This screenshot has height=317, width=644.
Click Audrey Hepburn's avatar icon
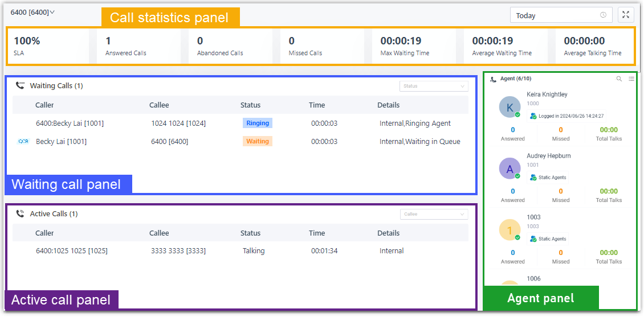[x=510, y=168]
